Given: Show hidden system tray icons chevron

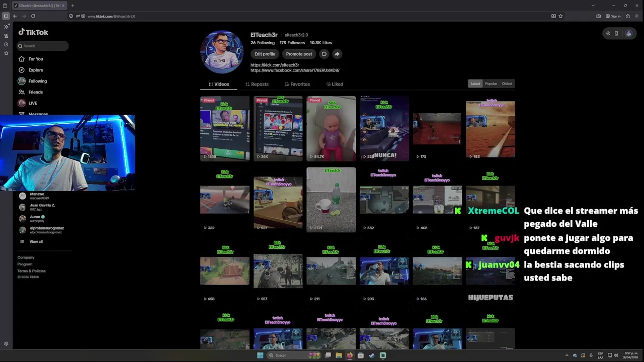Looking at the screenshot, I should click(x=567, y=355).
